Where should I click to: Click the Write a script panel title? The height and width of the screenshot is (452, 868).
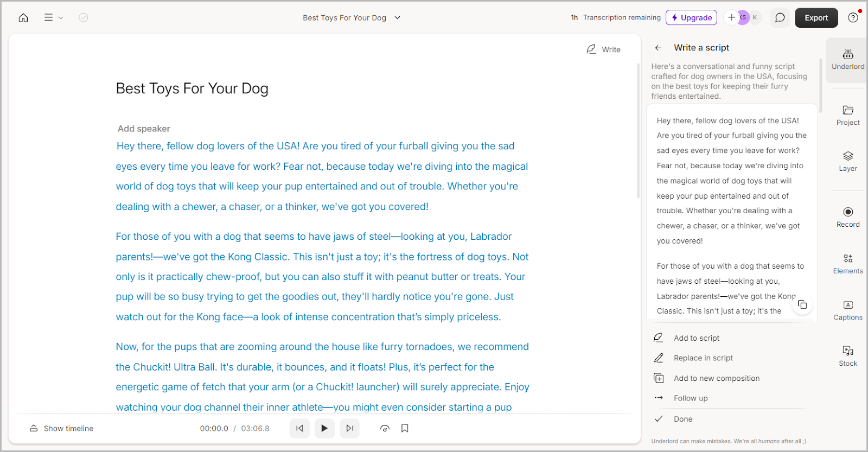701,48
